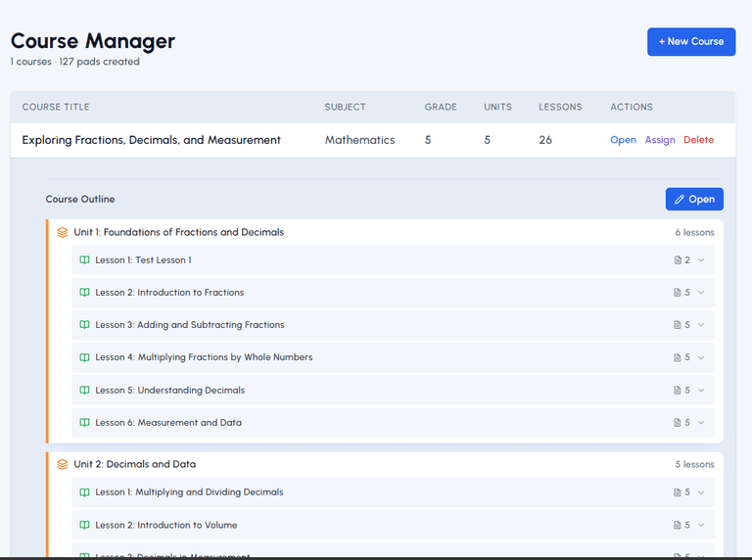Select course Exploring Fractions, Decimals, and Measurement
The image size is (752, 560).
[151, 140]
